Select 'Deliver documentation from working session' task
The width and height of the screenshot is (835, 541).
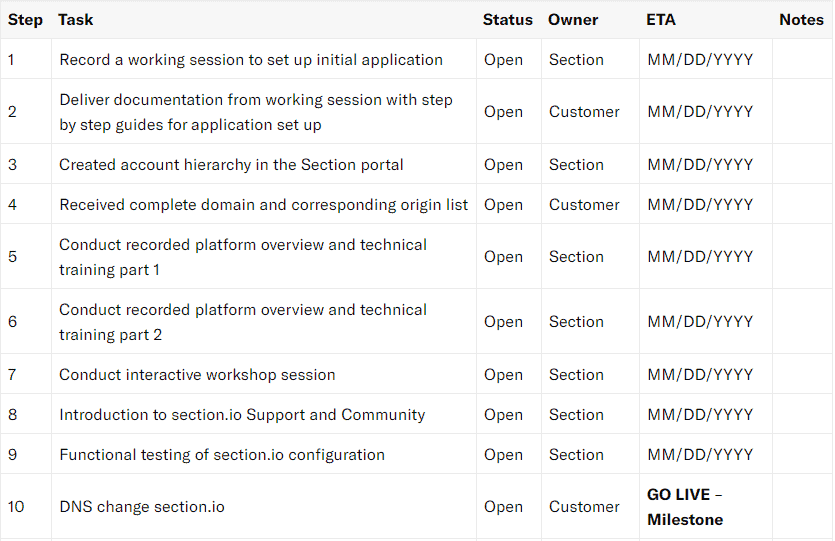coord(264,112)
